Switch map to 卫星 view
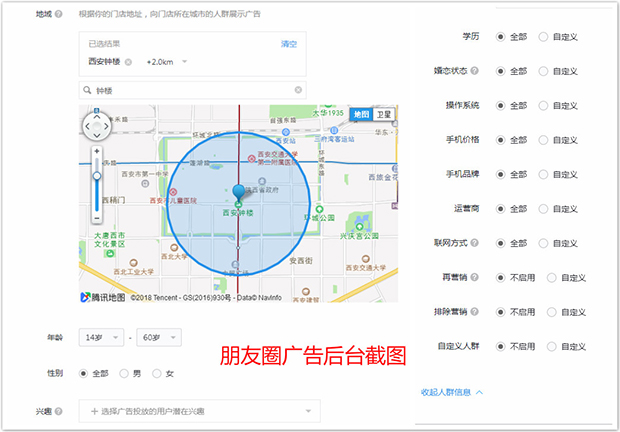Viewport: 620px width, 432px height. point(384,114)
